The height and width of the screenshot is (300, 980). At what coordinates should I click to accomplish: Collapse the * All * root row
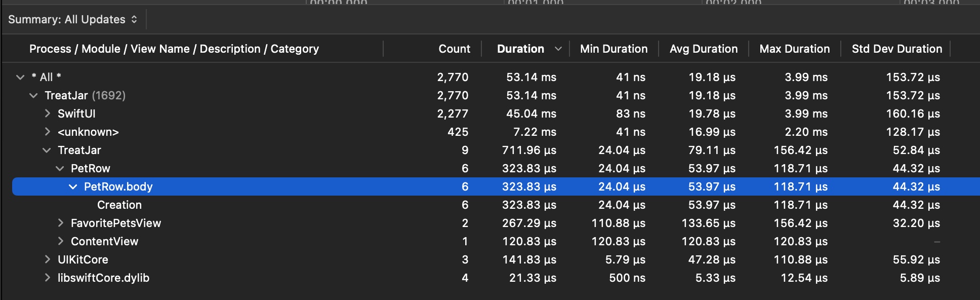point(20,77)
